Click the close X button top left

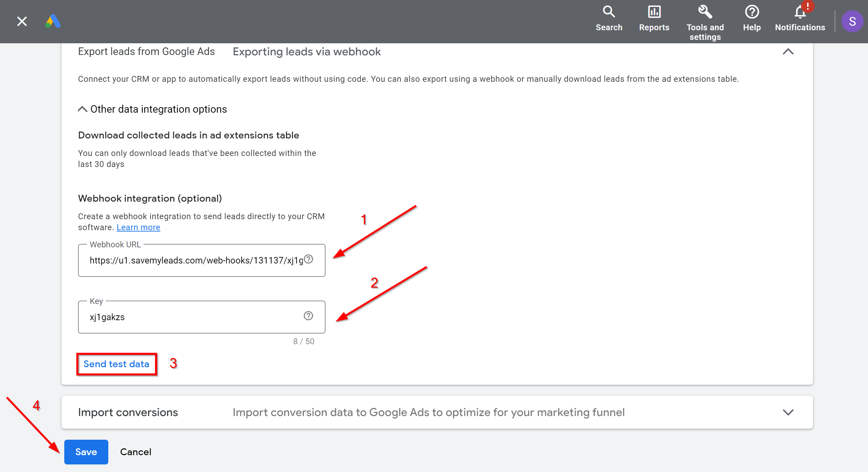pos(22,22)
